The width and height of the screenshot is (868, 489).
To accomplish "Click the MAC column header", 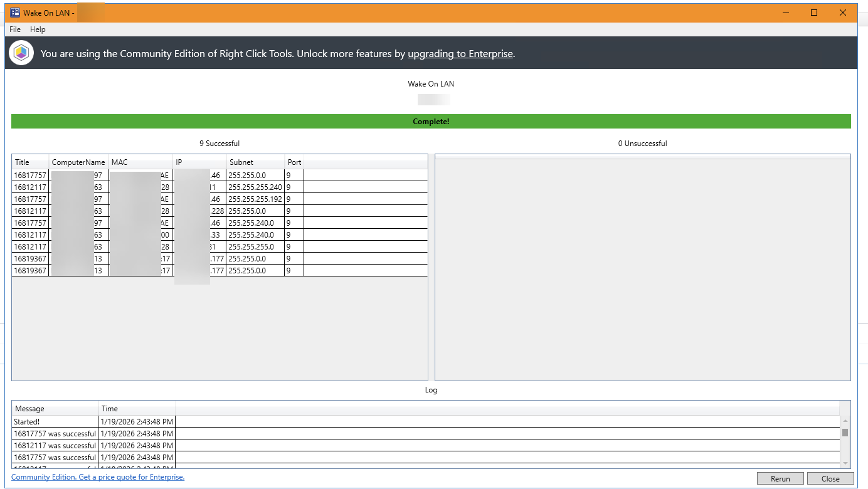I will coord(120,162).
